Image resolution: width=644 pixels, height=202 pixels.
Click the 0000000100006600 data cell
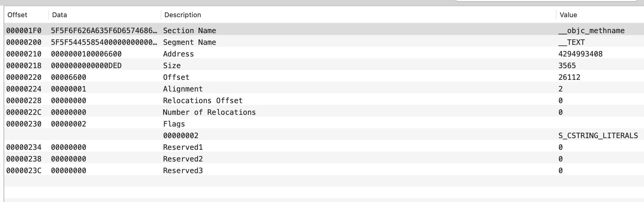86,54
